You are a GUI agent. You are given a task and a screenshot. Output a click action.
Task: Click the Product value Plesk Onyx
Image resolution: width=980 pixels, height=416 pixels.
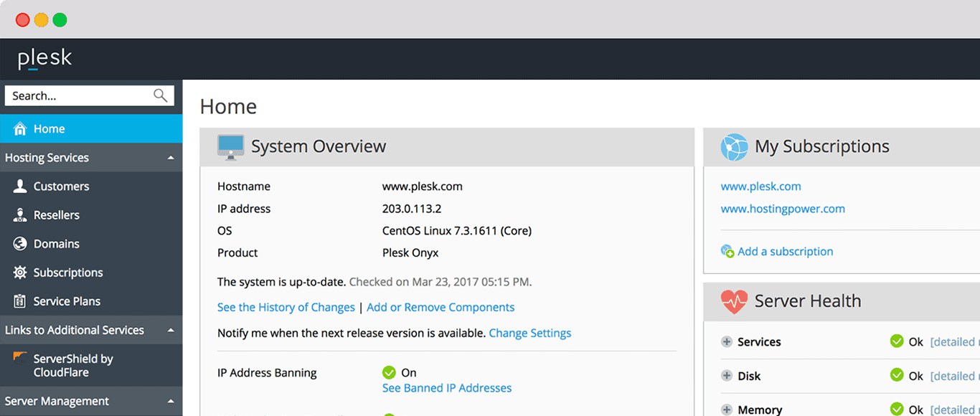[410, 252]
